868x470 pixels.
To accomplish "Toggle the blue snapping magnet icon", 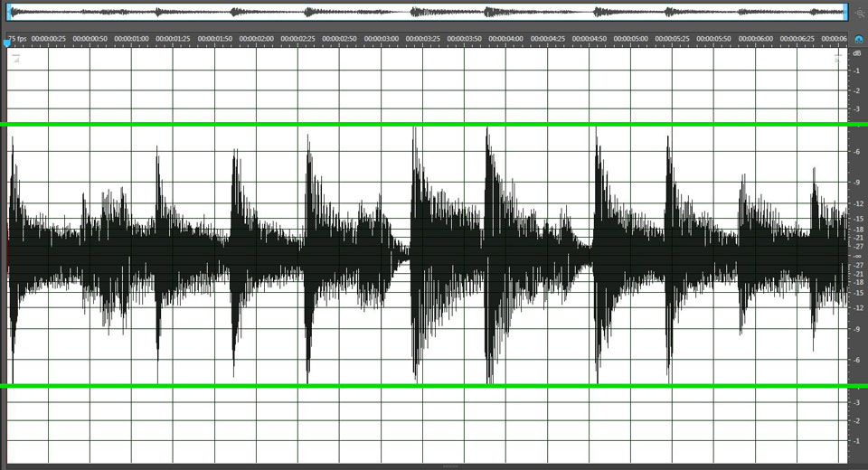I will click(859, 39).
